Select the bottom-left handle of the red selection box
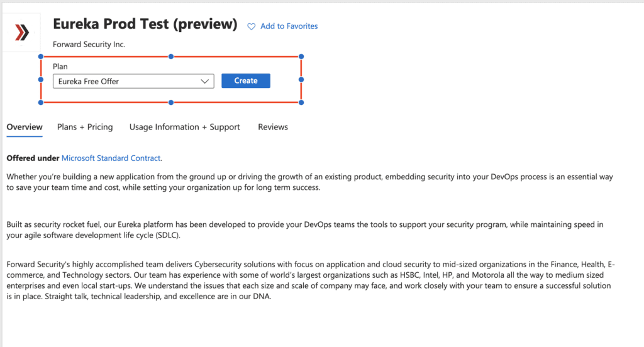This screenshot has width=644, height=347. coord(41,102)
